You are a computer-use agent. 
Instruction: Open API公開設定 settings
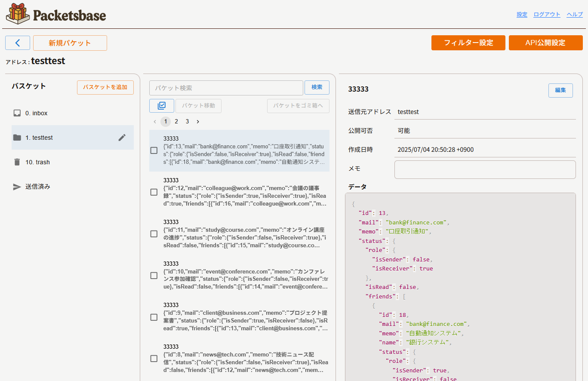click(545, 43)
